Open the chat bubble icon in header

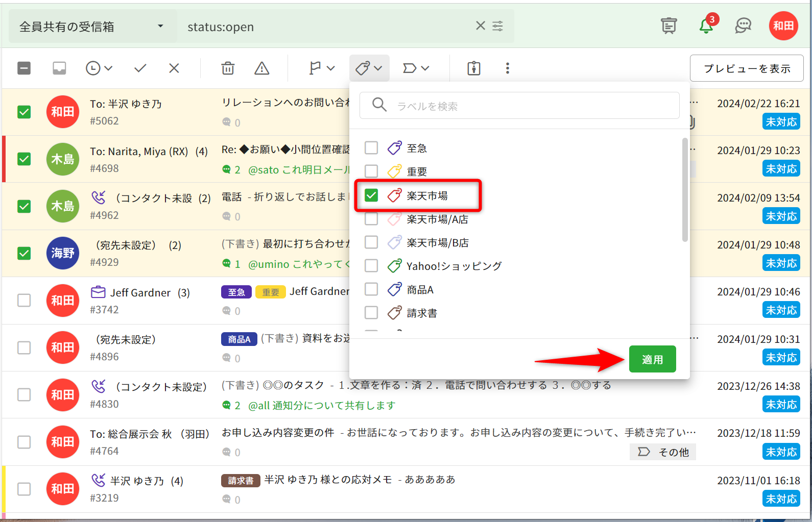pos(743,26)
